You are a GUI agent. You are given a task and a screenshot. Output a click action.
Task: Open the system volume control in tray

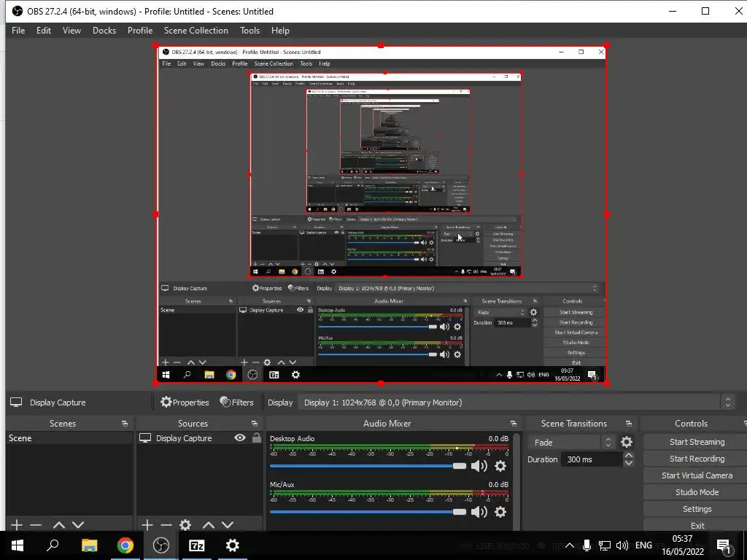(x=622, y=545)
